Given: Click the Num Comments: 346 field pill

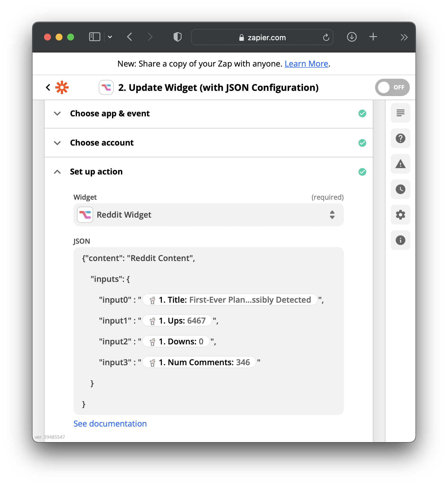Looking at the screenshot, I should click(x=199, y=362).
